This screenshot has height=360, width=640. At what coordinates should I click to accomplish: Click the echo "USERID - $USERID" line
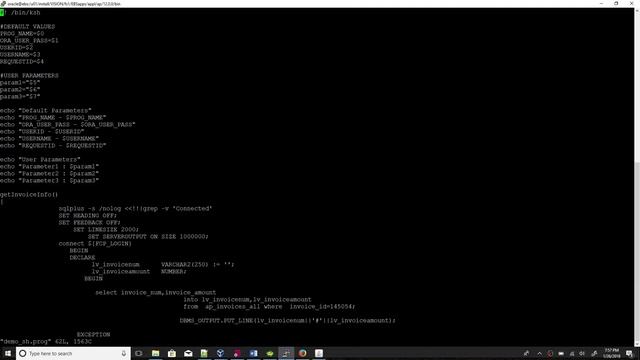(42, 131)
